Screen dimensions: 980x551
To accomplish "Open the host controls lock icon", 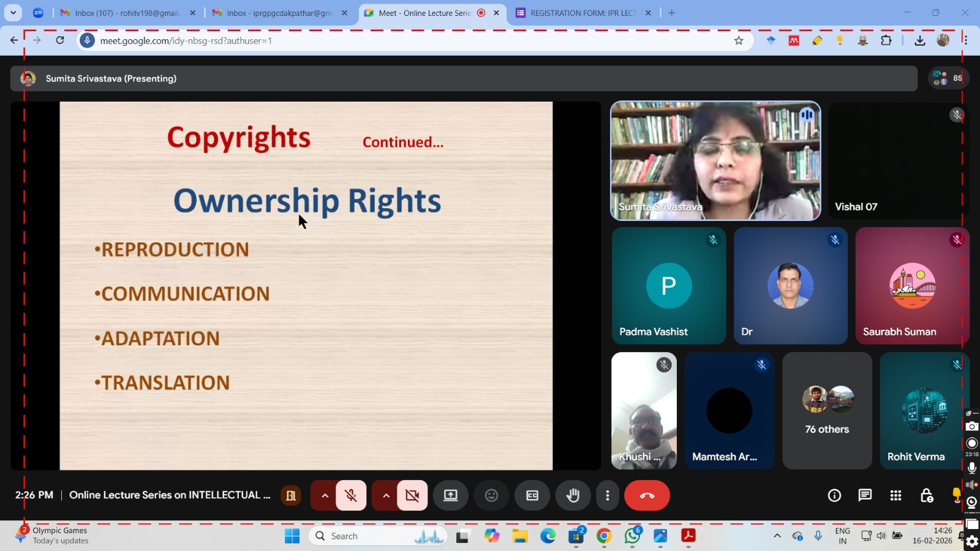I will pyautogui.click(x=927, y=495).
